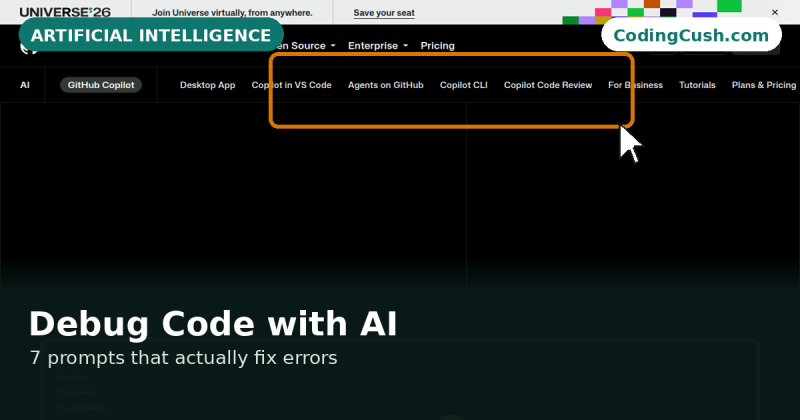Click the Join Universe virtually banner text

pos(232,13)
